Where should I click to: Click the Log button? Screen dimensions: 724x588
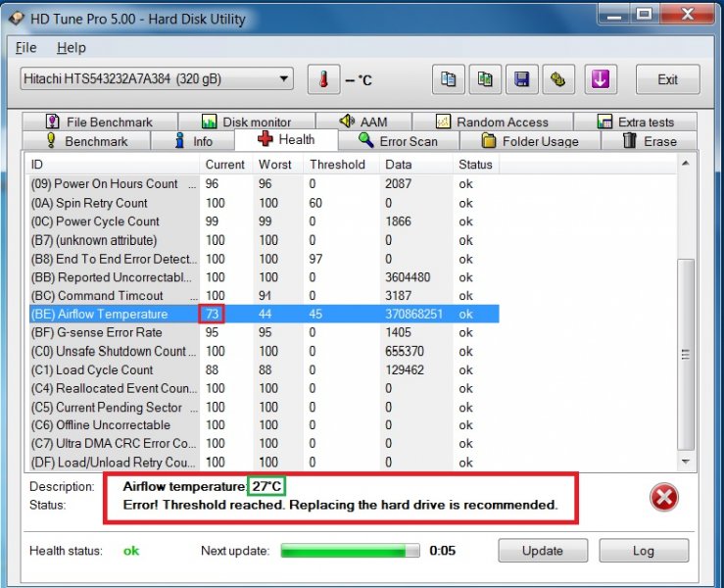coord(644,551)
